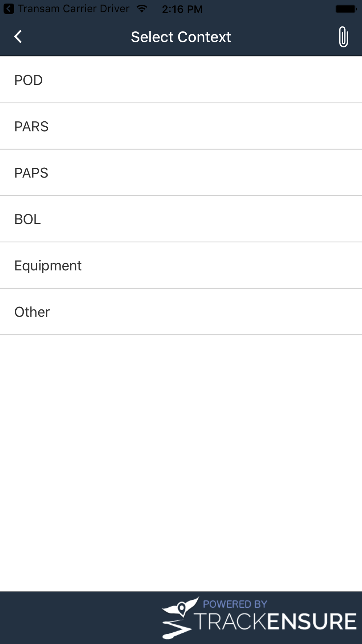Tap the back-to-app square icon in status bar
The height and width of the screenshot is (644, 362).
click(x=9, y=9)
